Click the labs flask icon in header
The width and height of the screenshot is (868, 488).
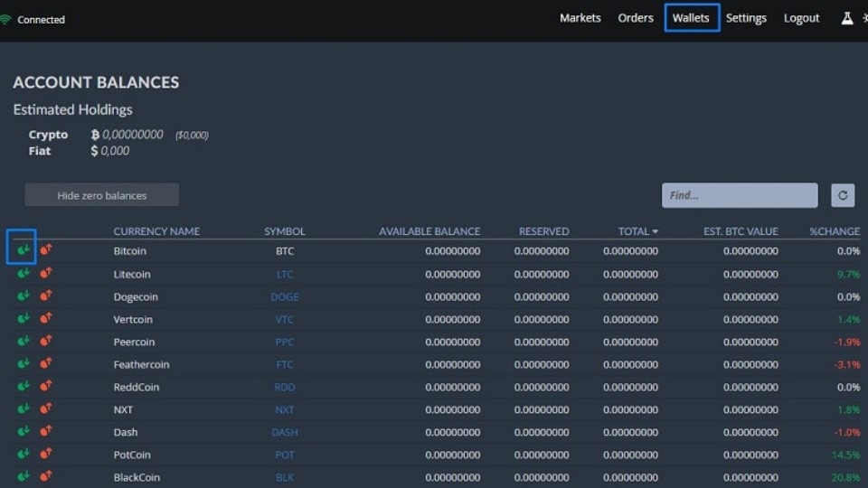point(847,18)
